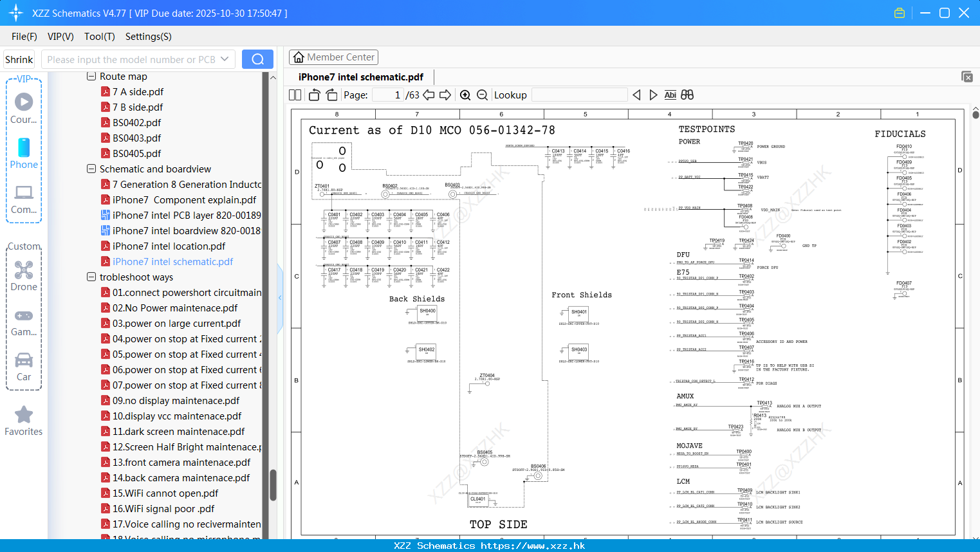The width and height of the screenshot is (980, 552).
Task: Rotate the page clockwise
Action: coord(331,95)
